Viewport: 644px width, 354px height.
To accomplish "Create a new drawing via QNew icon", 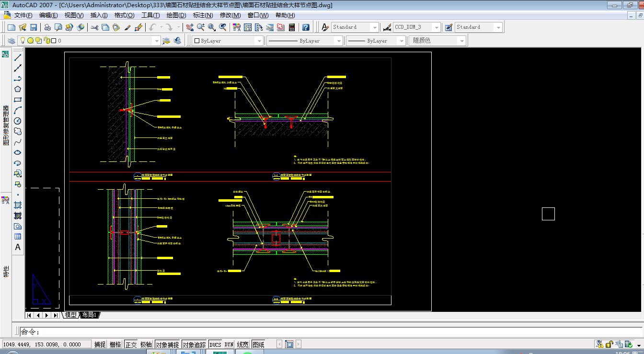I will (x=11, y=27).
